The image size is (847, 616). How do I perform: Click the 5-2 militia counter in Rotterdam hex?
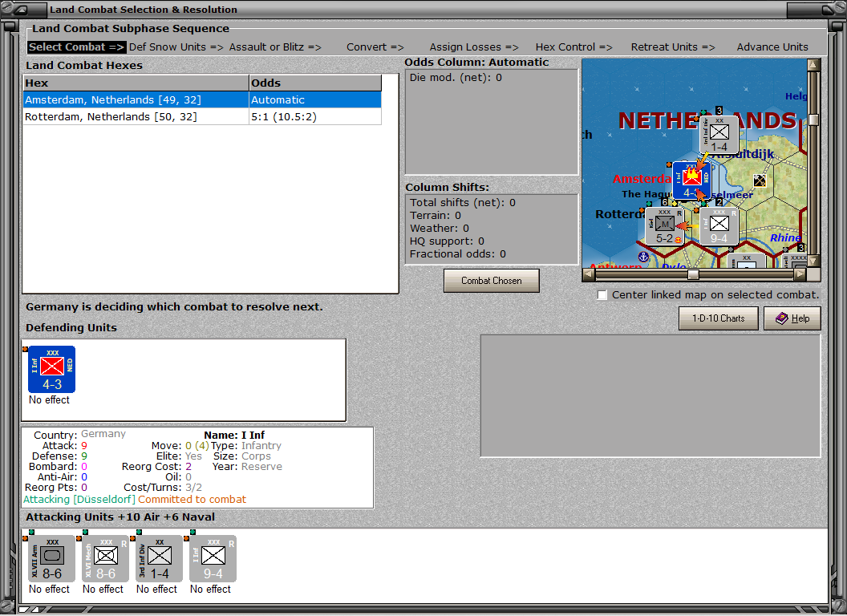tap(664, 226)
